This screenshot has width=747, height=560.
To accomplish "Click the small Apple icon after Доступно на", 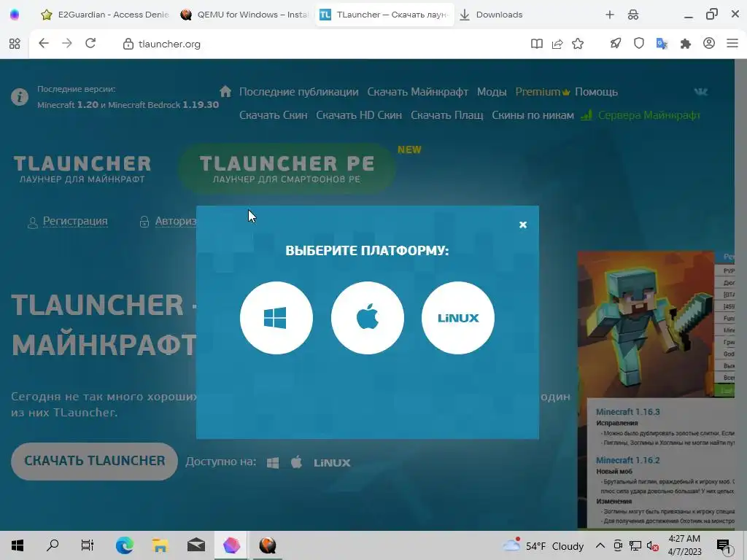I will (x=296, y=462).
